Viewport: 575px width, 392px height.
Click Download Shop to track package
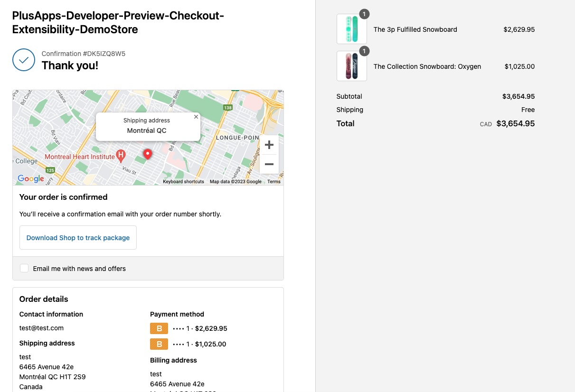(x=78, y=238)
